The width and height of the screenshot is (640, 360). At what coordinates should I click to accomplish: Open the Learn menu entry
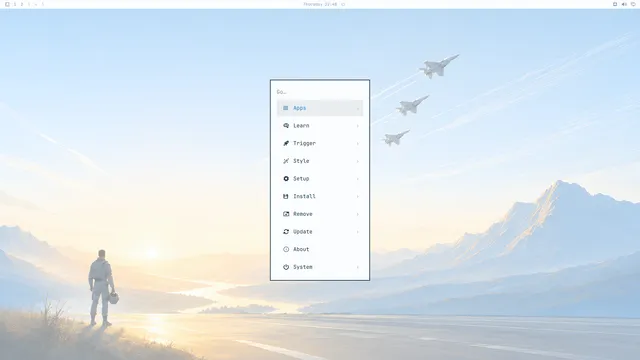pyautogui.click(x=320, y=126)
